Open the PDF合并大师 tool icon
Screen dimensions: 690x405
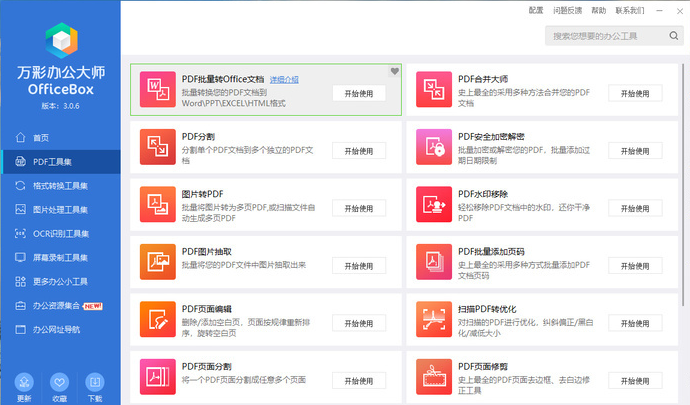click(x=434, y=89)
